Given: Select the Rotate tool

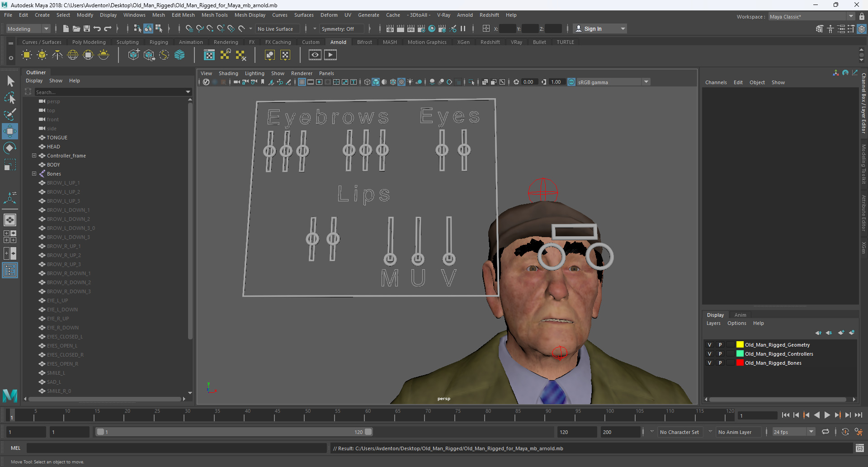Looking at the screenshot, I should pos(10,148).
